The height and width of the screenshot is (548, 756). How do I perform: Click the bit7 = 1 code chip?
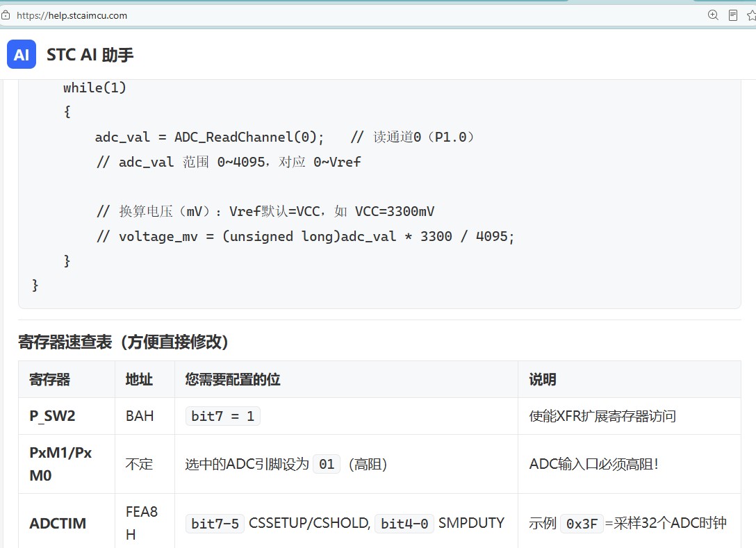(x=223, y=416)
